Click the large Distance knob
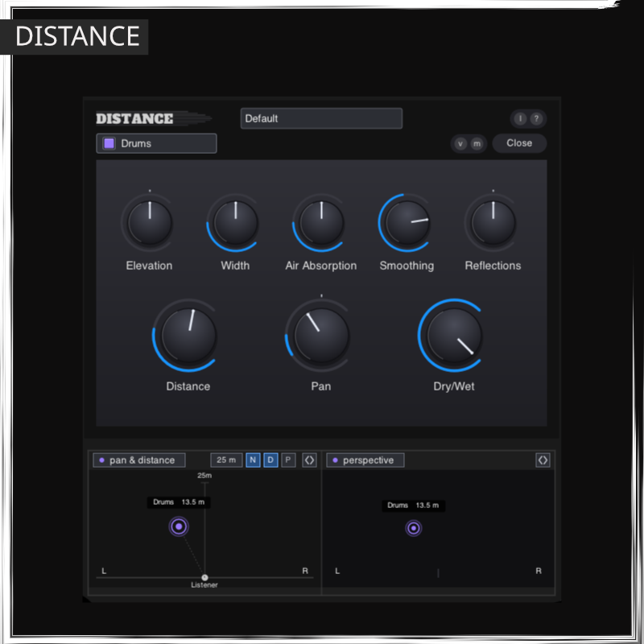This screenshot has width=644, height=644. tap(188, 335)
